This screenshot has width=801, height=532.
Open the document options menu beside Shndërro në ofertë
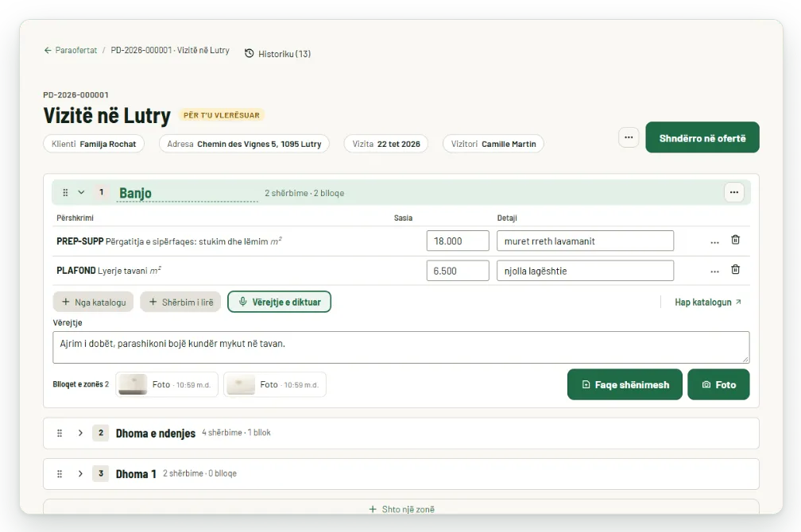point(629,137)
